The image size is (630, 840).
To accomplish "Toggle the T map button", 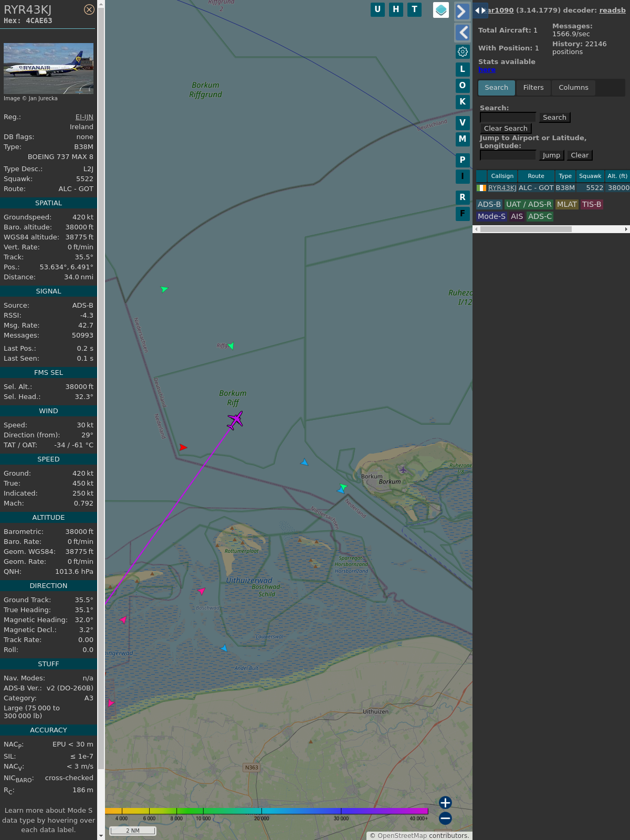I will pos(415,9).
